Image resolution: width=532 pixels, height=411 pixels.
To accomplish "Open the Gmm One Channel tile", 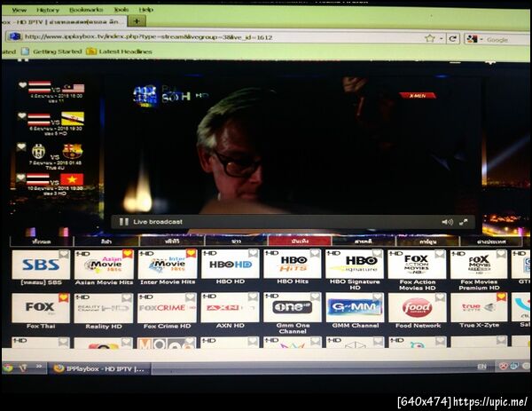I will click(293, 307).
